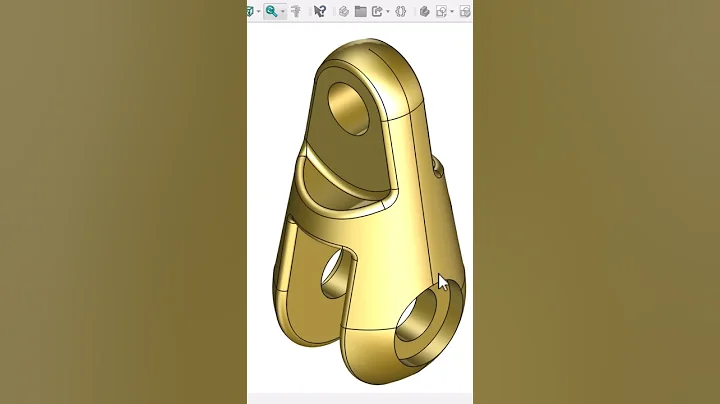Click the dark solid 3D block icon
720x404 pixels.
425,11
